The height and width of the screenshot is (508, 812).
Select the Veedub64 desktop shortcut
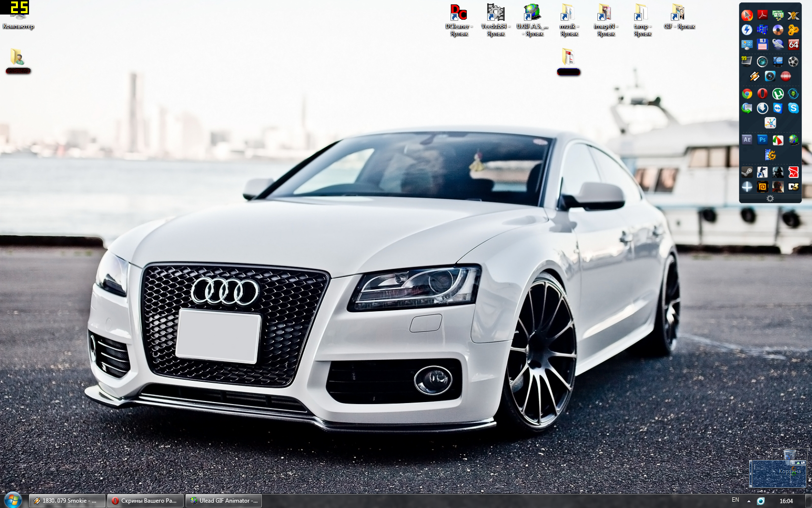(495, 20)
